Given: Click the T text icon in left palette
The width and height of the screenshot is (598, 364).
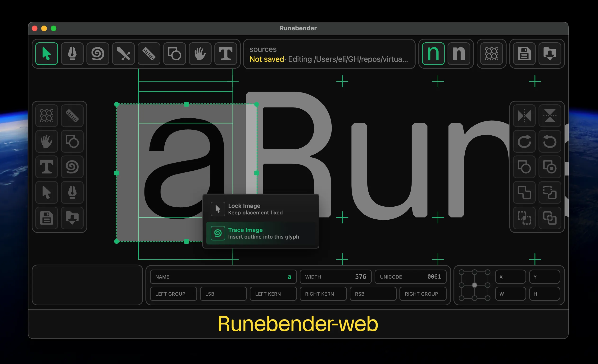Looking at the screenshot, I should (x=47, y=167).
